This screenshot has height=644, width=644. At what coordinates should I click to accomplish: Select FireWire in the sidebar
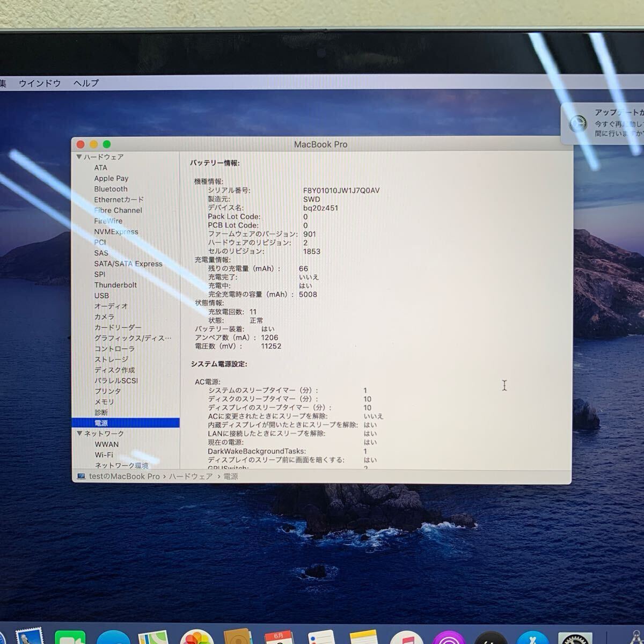[108, 221]
